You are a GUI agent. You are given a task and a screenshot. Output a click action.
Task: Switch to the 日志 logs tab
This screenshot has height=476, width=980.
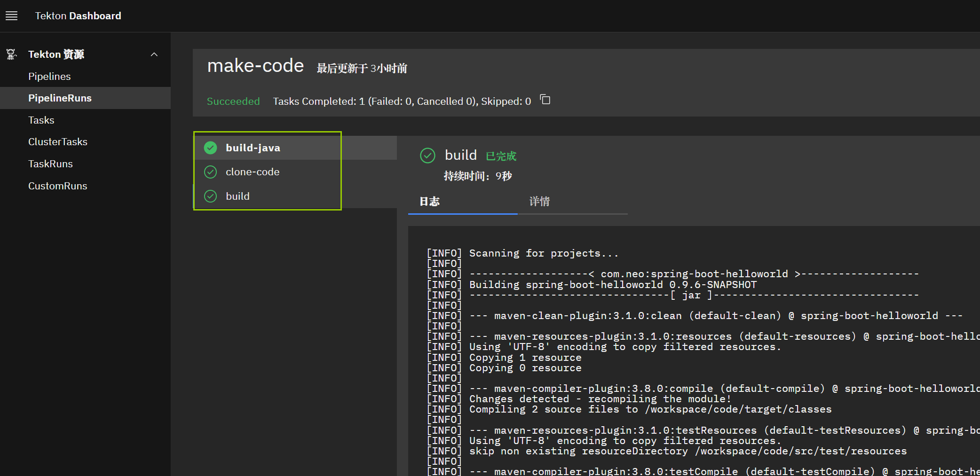[463, 202]
